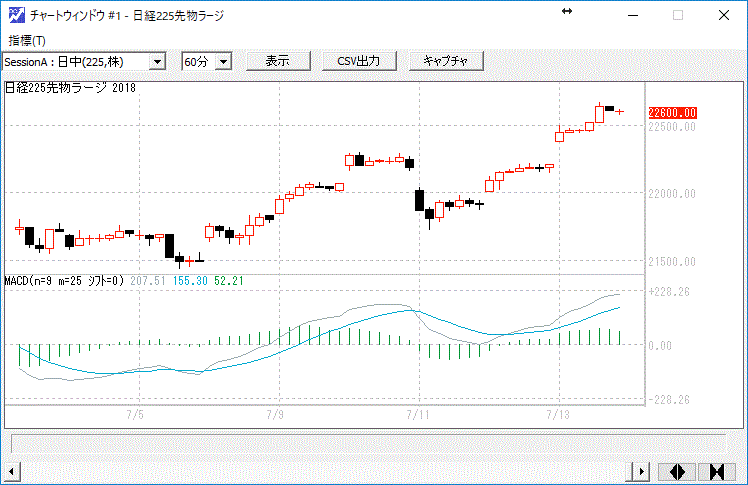Viewport: 748px width, 485px height.
Task: Close the chart window
Action: 724,15
